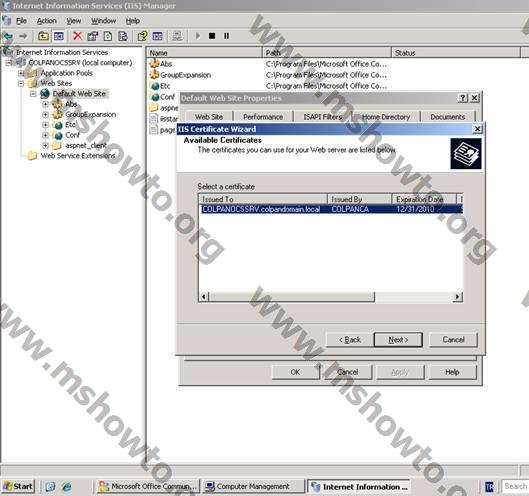This screenshot has width=529, height=496.
Task: Collapse the COLPANOCSSRV server node
Action: tap(9, 63)
